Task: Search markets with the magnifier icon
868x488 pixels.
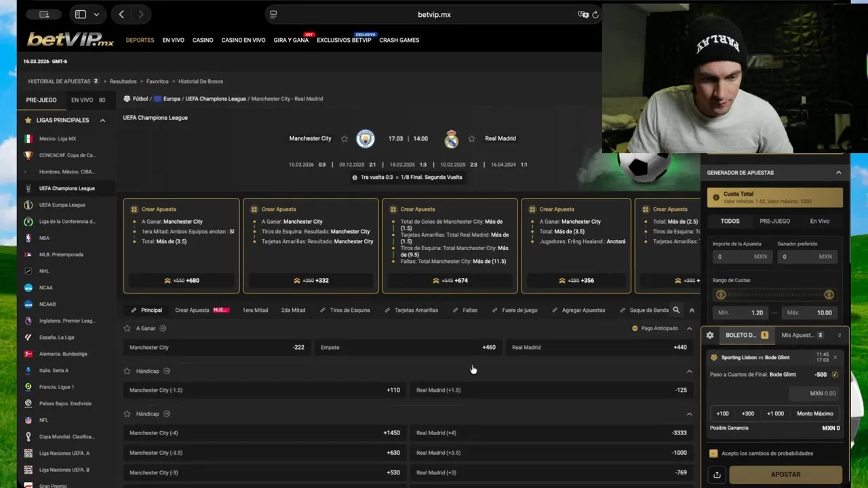Action: [676, 310]
